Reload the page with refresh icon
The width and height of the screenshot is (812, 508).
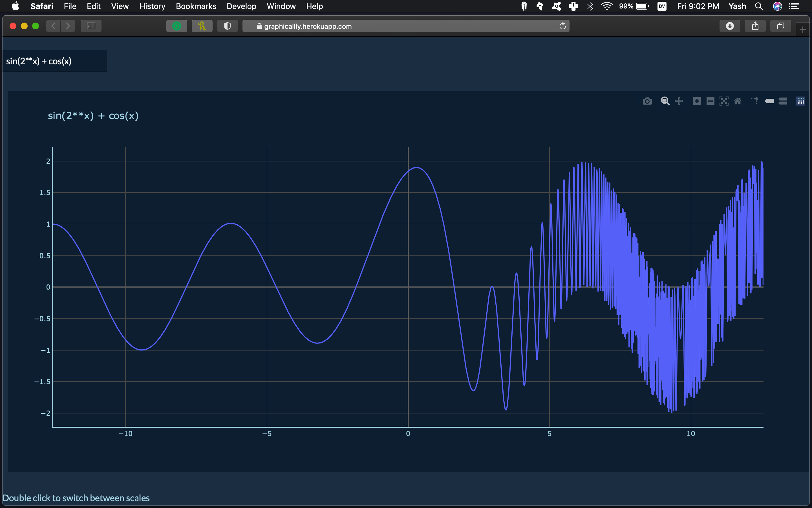point(563,26)
